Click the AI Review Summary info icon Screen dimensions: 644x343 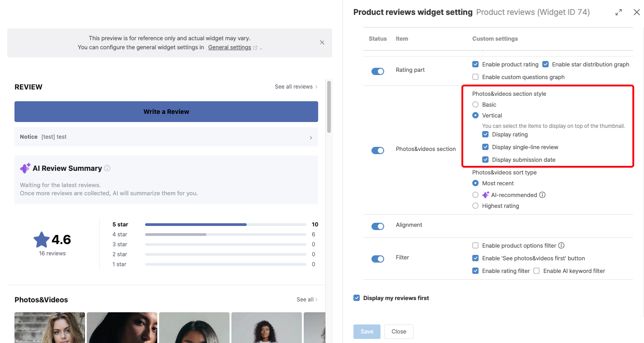point(107,168)
